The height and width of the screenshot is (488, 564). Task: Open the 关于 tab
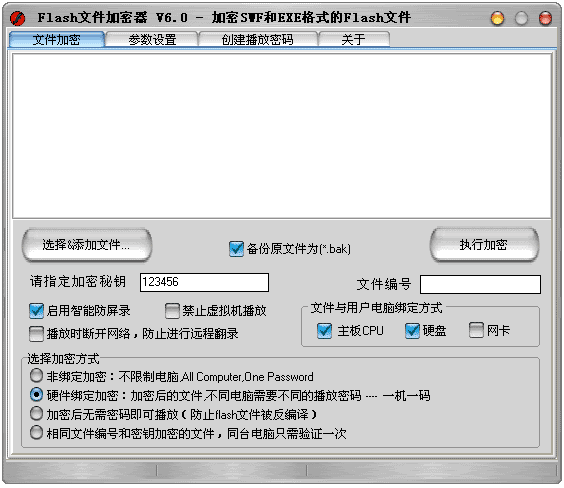pyautogui.click(x=354, y=39)
